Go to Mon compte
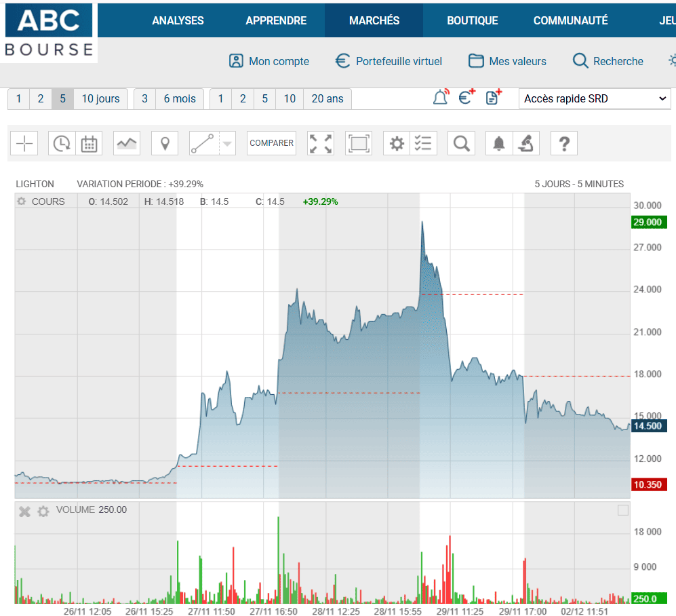 [269, 61]
